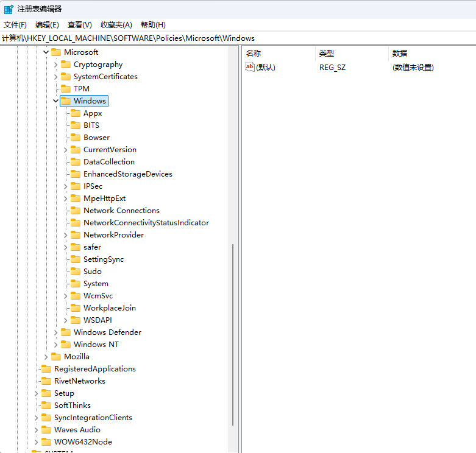Click the Registry Editor title bar icon
This screenshot has height=453, width=476.
[x=9, y=9]
